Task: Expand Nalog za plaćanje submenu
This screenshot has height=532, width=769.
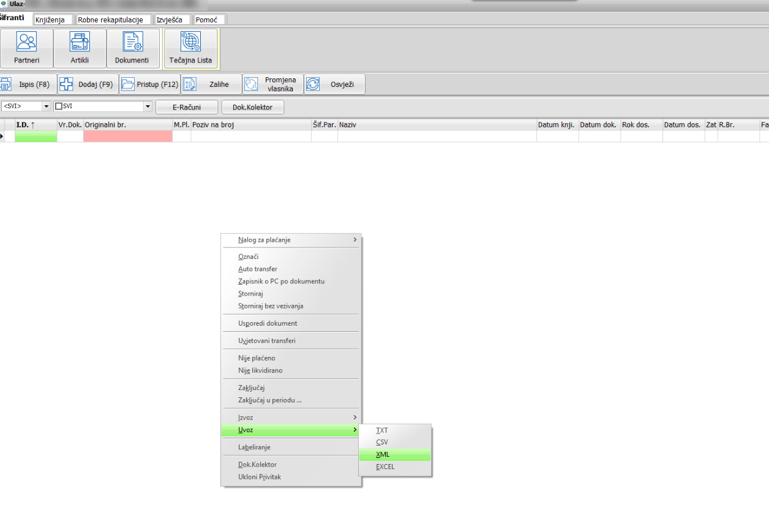Action: click(x=354, y=240)
